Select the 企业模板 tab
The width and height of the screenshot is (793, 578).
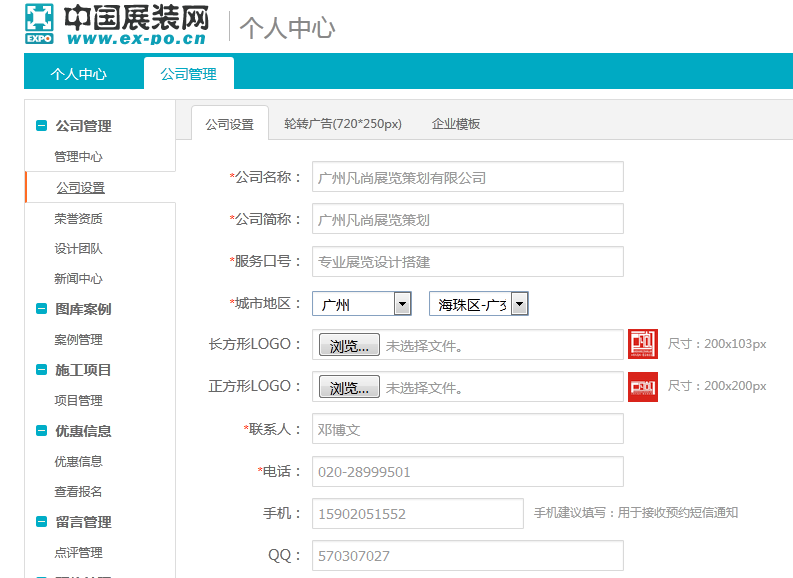pos(456,124)
